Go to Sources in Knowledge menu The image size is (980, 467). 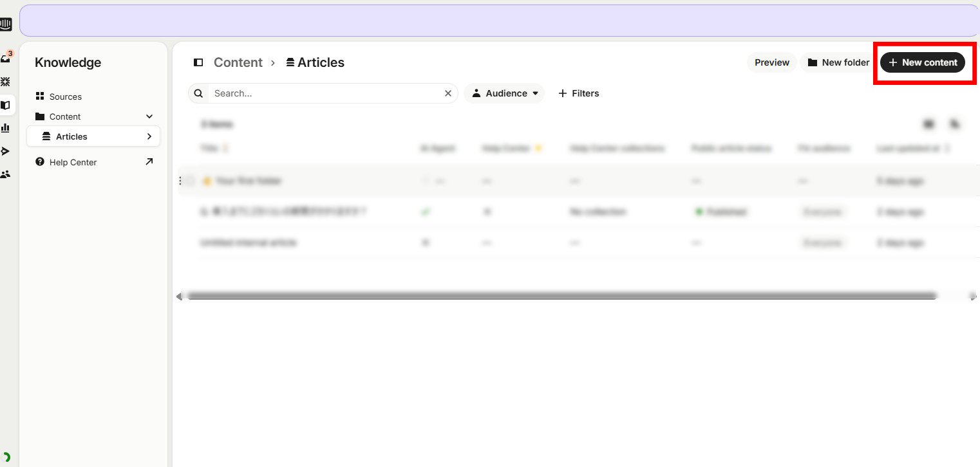tap(65, 96)
